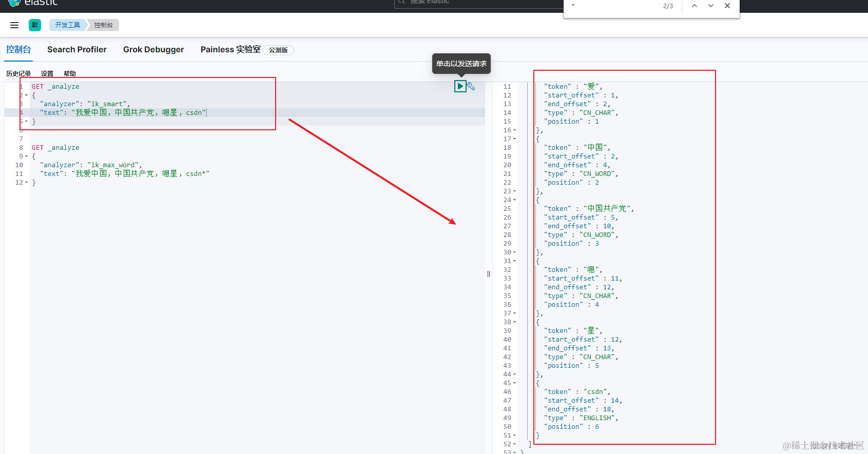Open the Painless 实验室 tab
The image size is (868, 454).
click(x=230, y=50)
